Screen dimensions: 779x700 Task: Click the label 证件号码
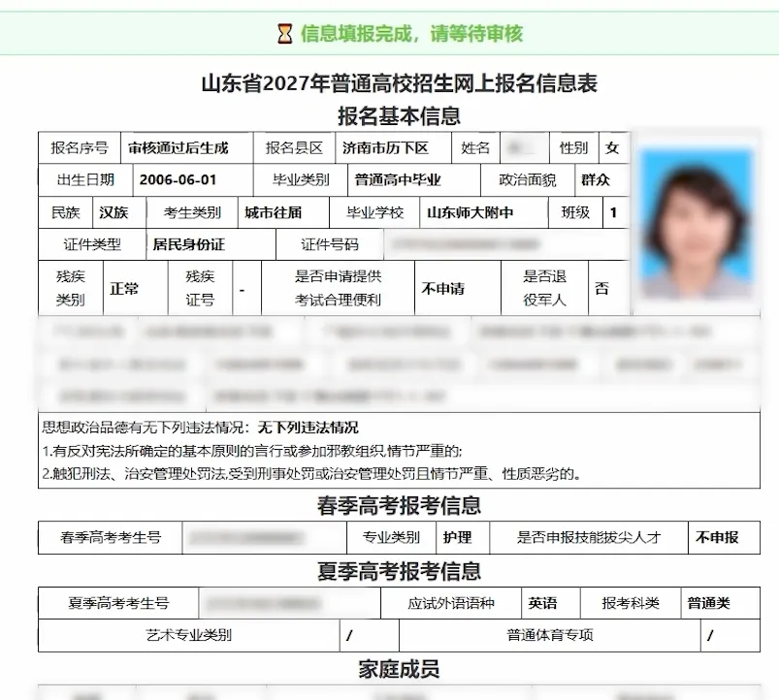pyautogui.click(x=330, y=244)
